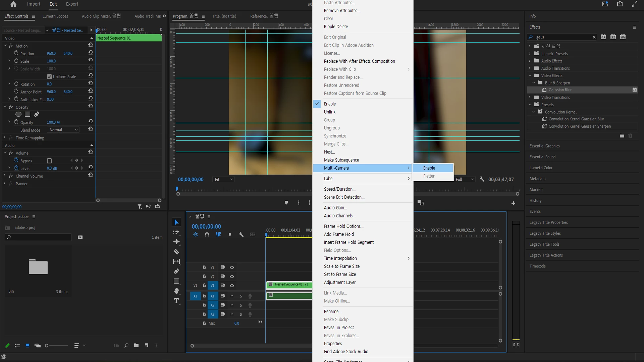Screen dimensions: 644x362
Task: Select the Pen tool in timeline toolbar
Action: tap(176, 271)
